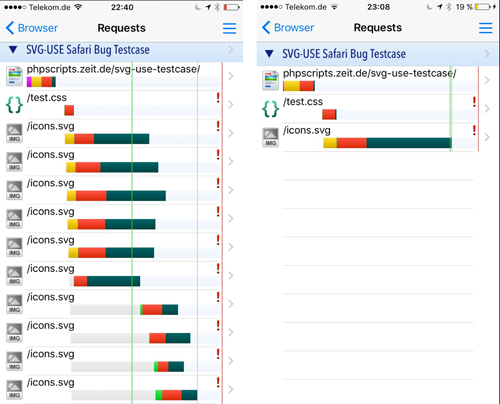The width and height of the screenshot is (500, 404).
Task: Open chevron of first /icons.svg row, 22:40 screen
Action: coord(231,133)
